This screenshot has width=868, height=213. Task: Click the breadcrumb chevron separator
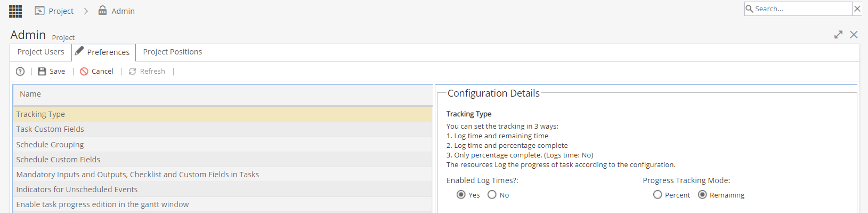[x=86, y=11]
